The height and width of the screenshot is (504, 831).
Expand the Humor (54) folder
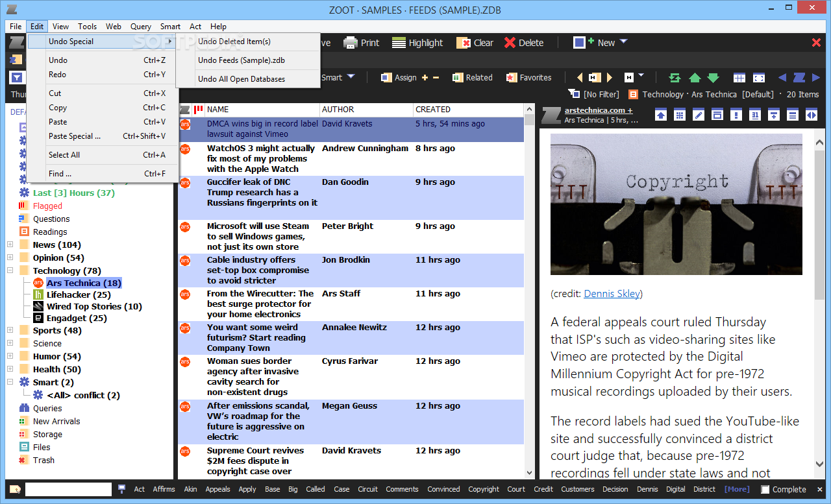pyautogui.click(x=10, y=356)
